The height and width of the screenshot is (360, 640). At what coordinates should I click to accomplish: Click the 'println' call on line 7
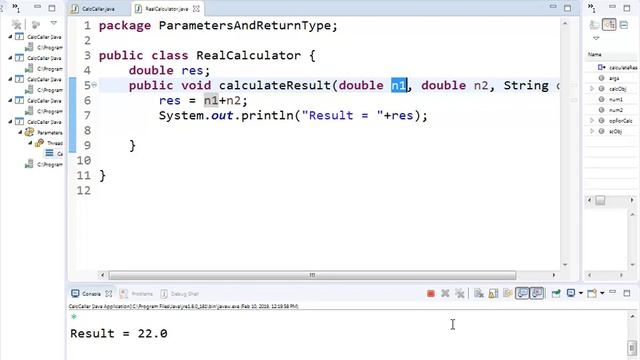[x=267, y=116]
